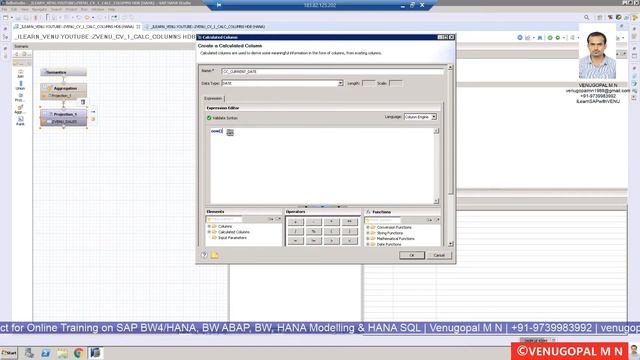Open the Language dropdown showing Column Engine
This screenshot has height=360, width=640.
click(x=434, y=117)
